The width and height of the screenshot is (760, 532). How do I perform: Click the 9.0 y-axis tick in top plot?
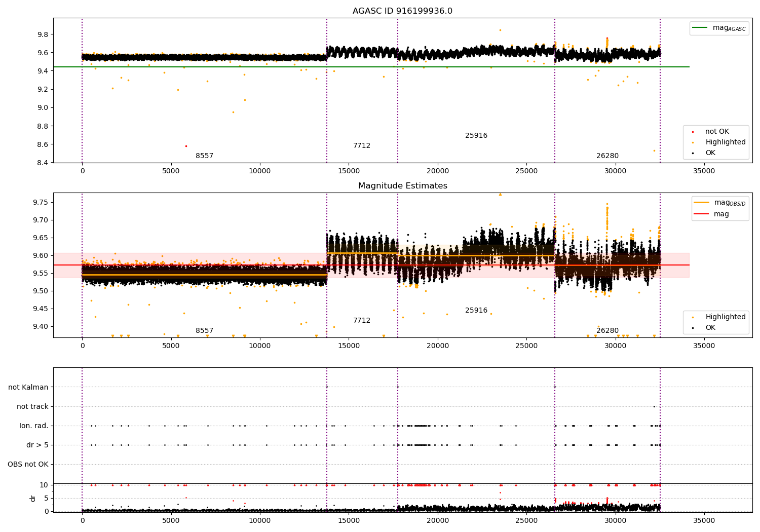click(43, 107)
